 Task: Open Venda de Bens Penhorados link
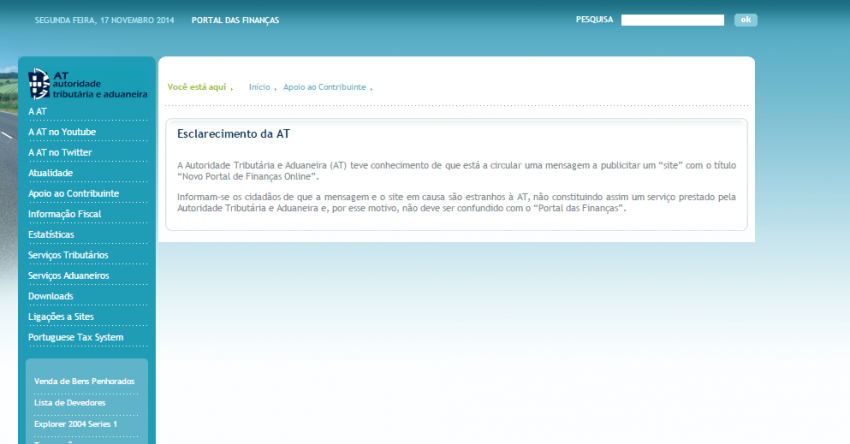coord(84,381)
